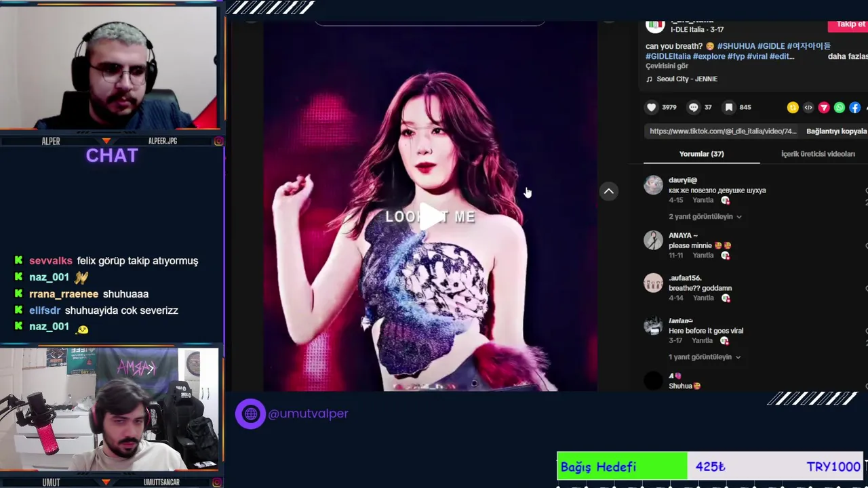Share the video on WhatsApp

(840, 107)
